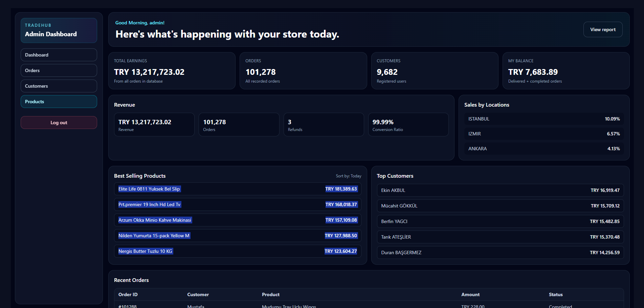Click Orders card value 101,278
The image size is (644, 308).
[x=261, y=72]
